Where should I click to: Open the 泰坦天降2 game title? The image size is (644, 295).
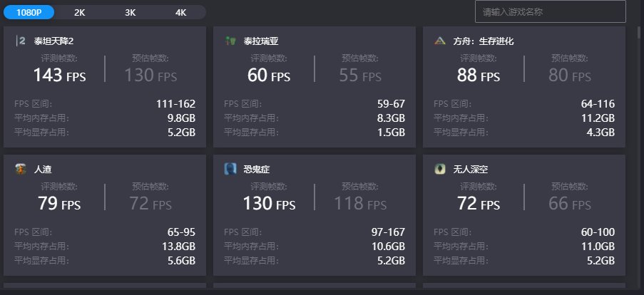[x=53, y=41]
